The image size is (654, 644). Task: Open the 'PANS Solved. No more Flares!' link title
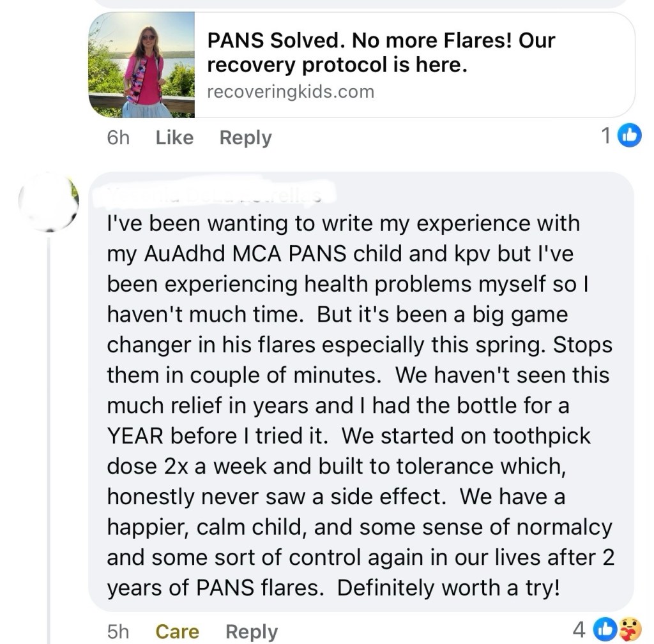381,52
